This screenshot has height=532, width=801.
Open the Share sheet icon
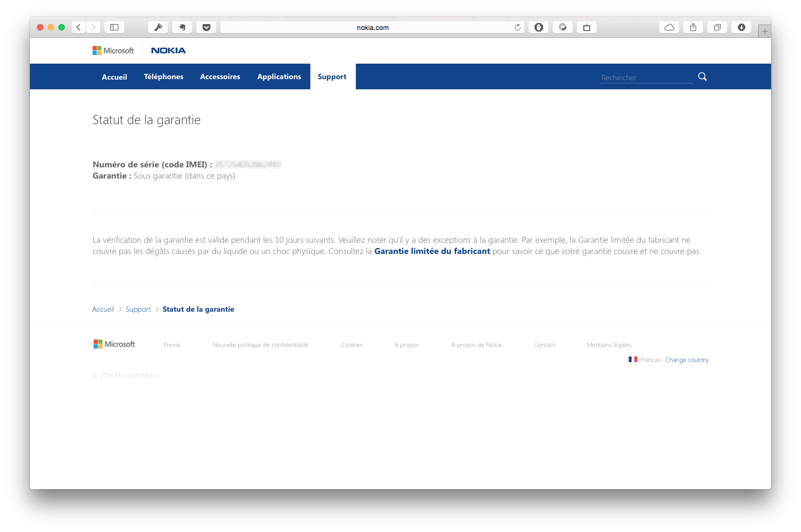pyautogui.click(x=693, y=27)
